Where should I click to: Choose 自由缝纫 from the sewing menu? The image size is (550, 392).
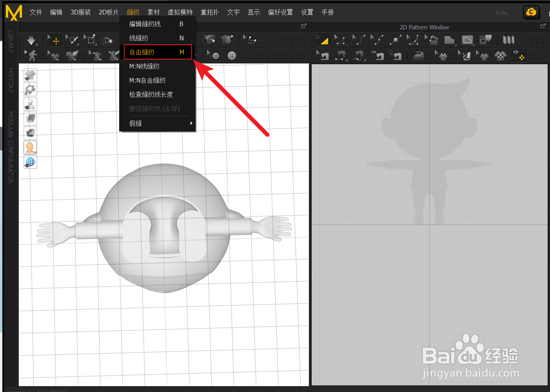[x=158, y=52]
